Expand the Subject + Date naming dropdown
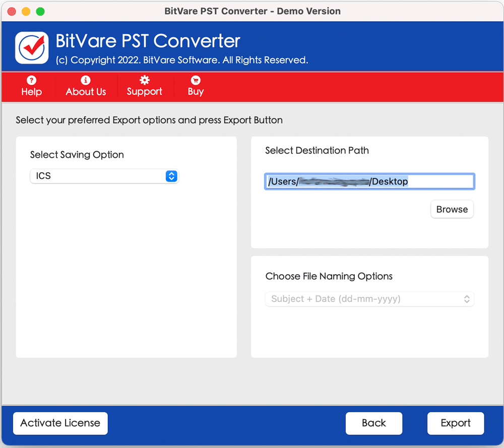504x448 pixels. [369, 299]
